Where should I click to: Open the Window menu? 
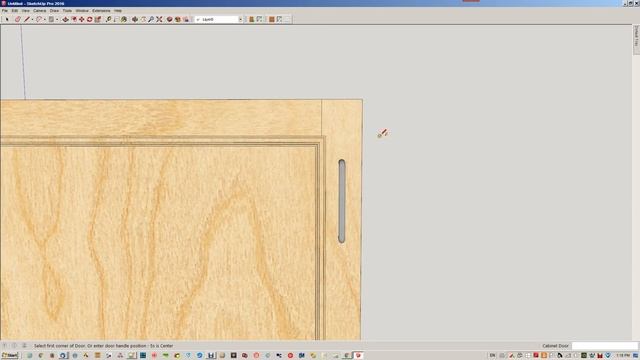82,11
